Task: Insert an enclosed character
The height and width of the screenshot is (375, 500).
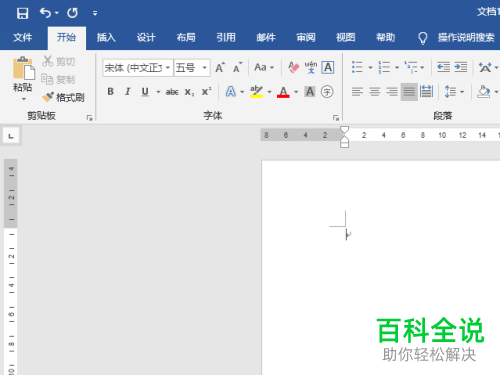Action: pyautogui.click(x=327, y=91)
